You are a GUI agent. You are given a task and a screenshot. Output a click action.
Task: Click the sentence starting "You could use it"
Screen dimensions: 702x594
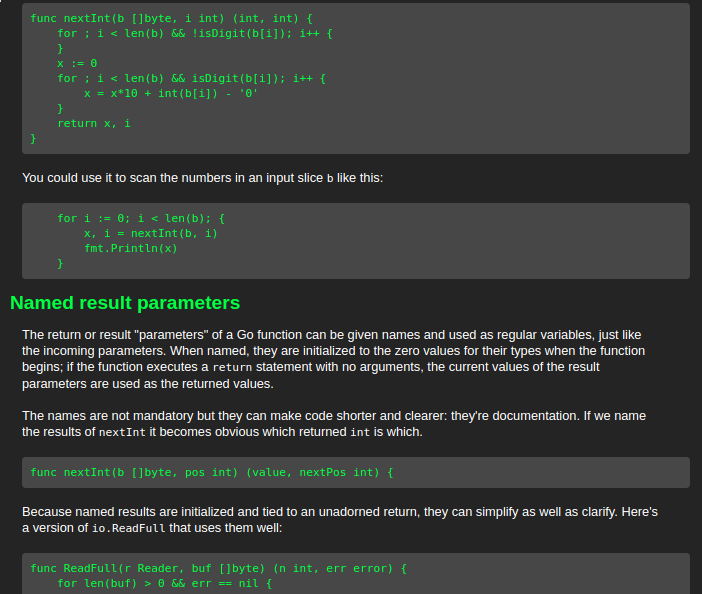pyautogui.click(x=200, y=178)
